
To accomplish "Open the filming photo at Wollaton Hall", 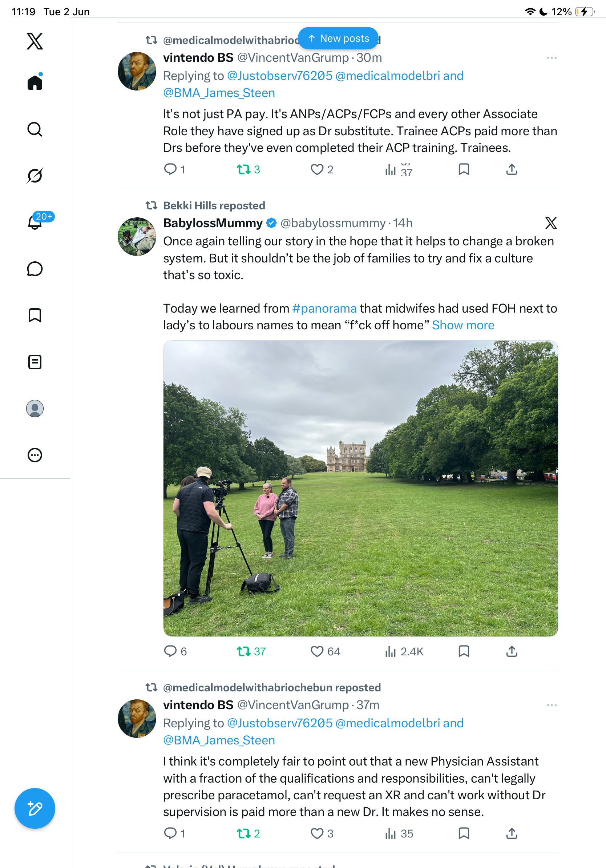I will pos(360,488).
